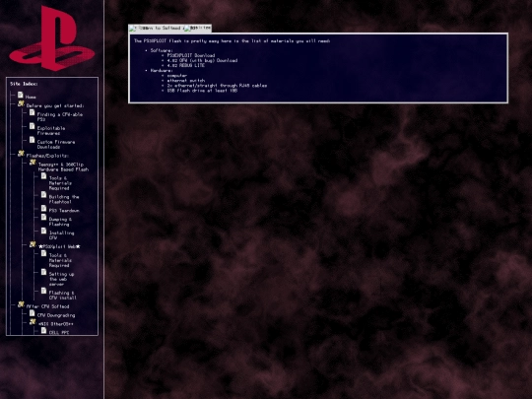Image resolution: width=532 pixels, height=399 pixels.
Task: Click the page icon beside Finding a CFW-able PS3
Action: (32, 112)
